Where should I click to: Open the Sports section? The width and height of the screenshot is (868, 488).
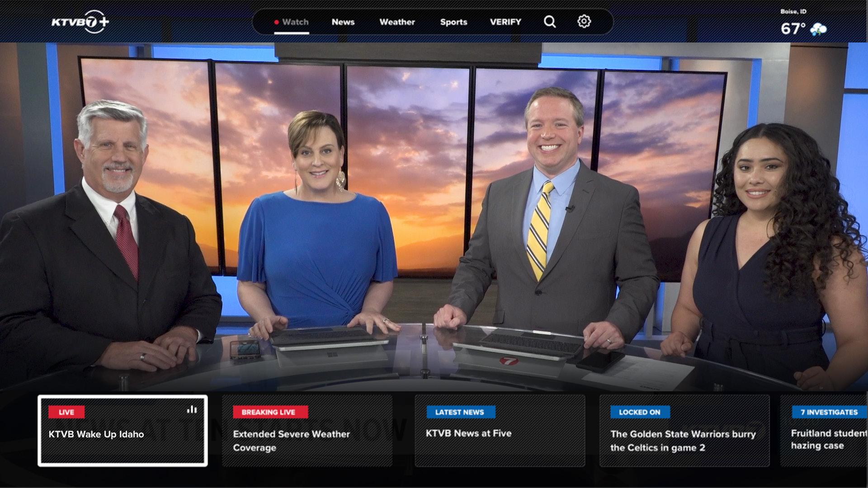pyautogui.click(x=453, y=22)
